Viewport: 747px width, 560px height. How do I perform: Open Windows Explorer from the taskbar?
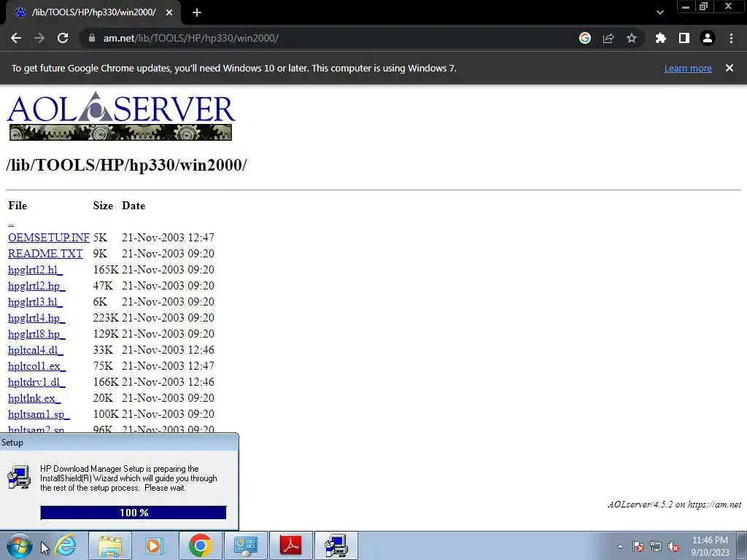(x=110, y=545)
